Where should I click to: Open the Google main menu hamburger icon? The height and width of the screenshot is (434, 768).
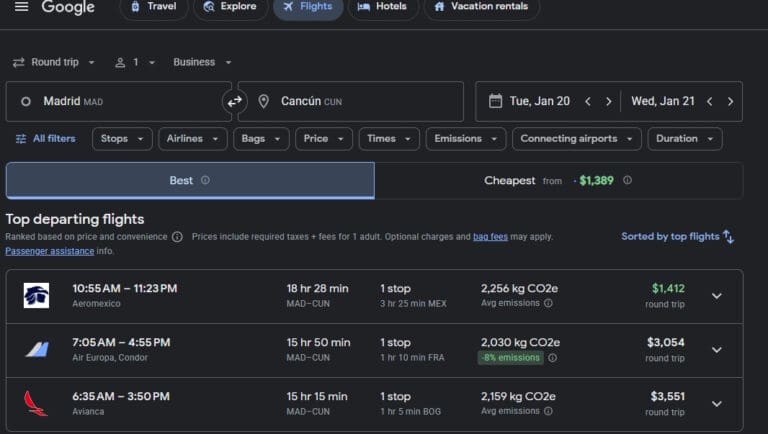[21, 7]
